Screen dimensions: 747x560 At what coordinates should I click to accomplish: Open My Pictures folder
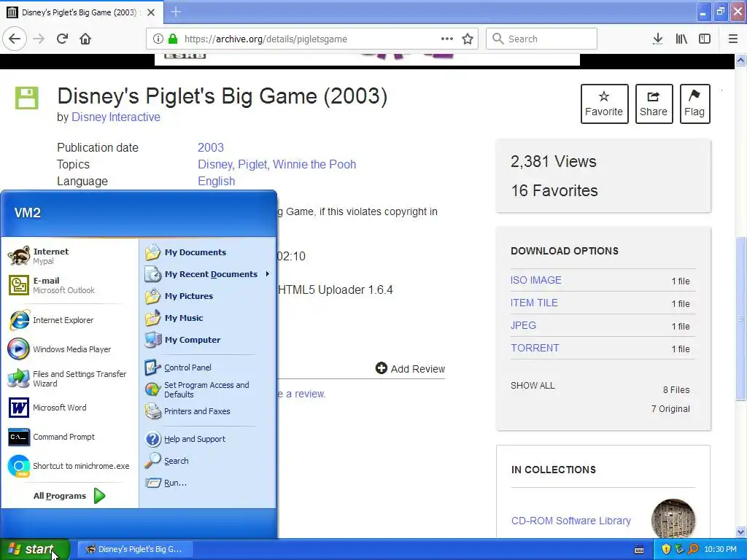click(x=208, y=296)
